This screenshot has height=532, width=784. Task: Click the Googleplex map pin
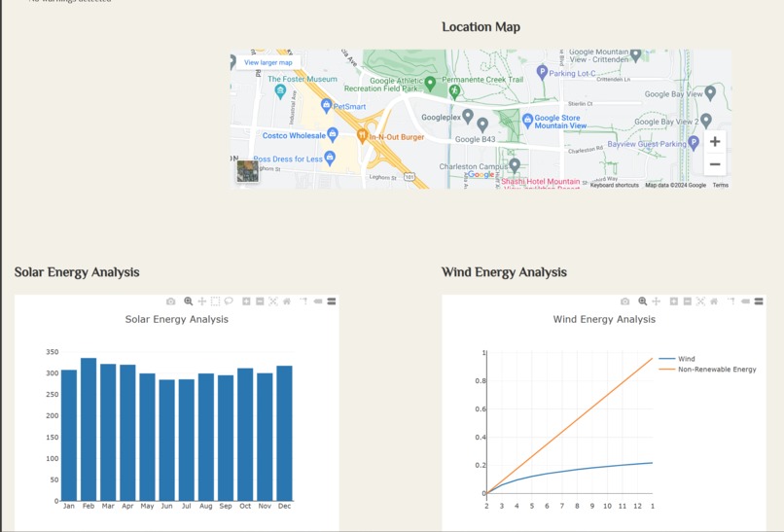(x=468, y=117)
